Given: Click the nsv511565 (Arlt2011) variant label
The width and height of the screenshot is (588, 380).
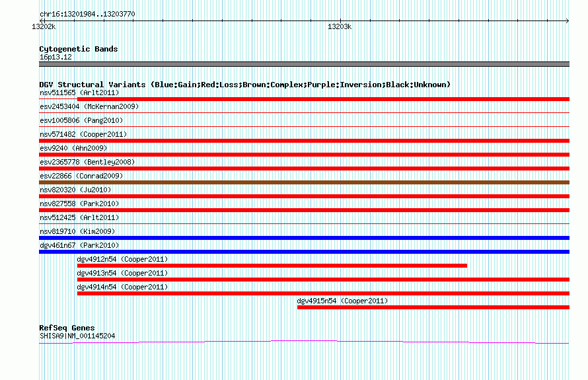Looking at the screenshot, I should (79, 93).
